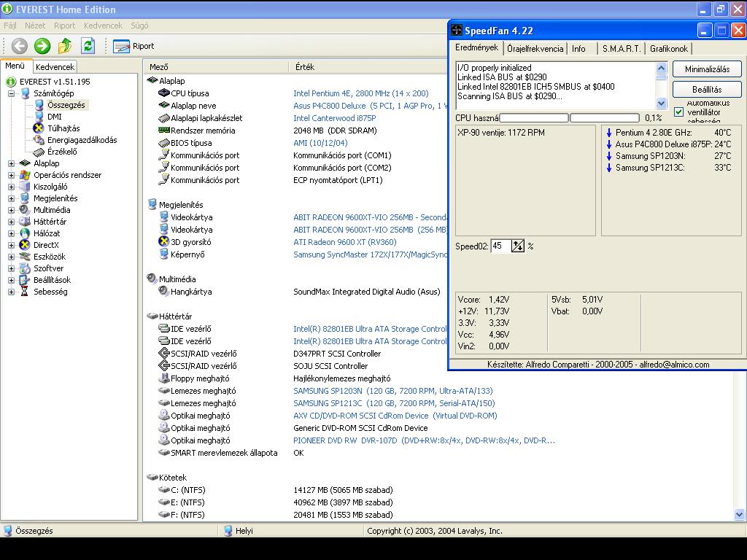Click the SMART merevlemezek állapota icon
Image resolution: width=747 pixels, height=560 pixels.
click(164, 452)
